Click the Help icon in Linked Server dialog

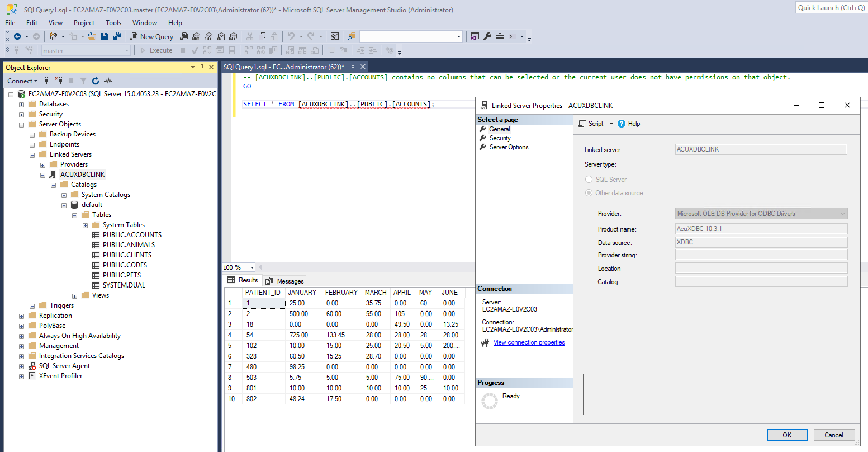pyautogui.click(x=622, y=124)
